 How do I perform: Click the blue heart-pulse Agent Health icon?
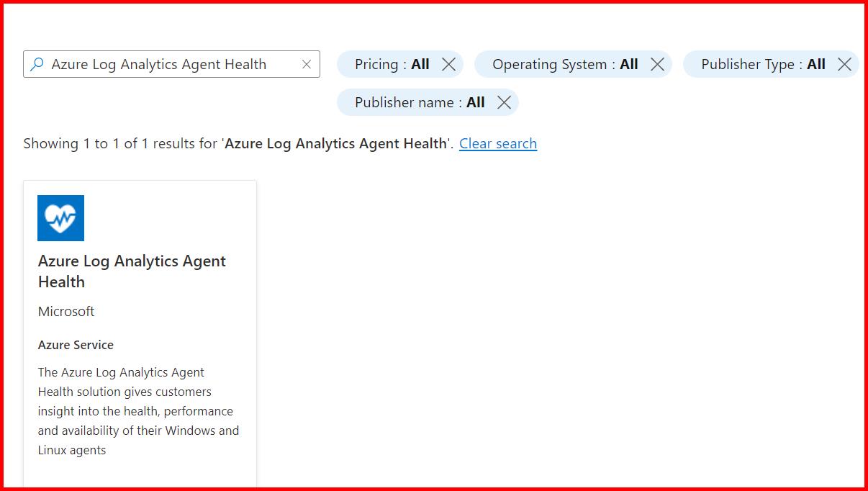(60, 218)
